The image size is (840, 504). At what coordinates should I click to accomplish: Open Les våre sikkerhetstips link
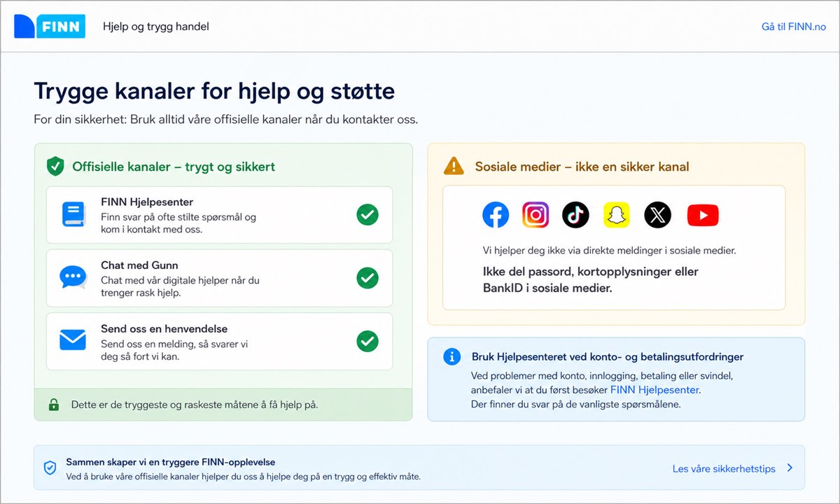point(724,468)
